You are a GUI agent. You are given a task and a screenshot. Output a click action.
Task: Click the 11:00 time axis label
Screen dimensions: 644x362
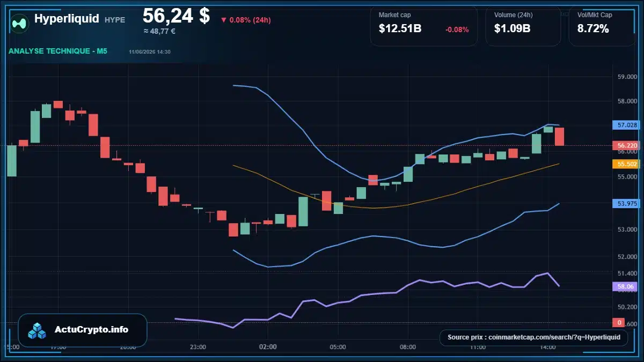coord(478,347)
